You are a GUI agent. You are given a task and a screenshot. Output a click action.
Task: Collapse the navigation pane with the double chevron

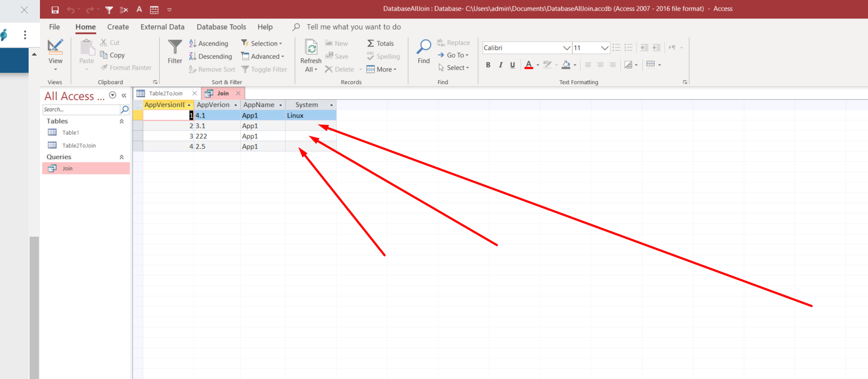pos(124,95)
